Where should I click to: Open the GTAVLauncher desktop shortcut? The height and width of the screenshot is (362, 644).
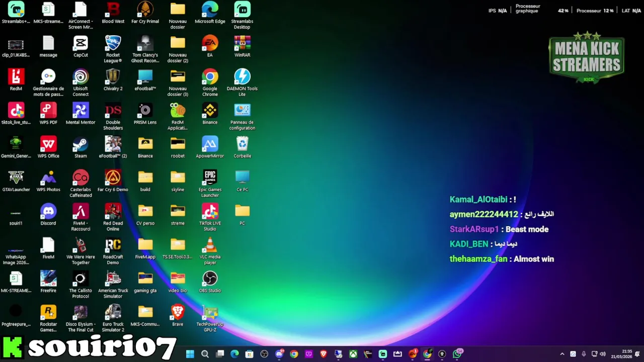[16, 182]
